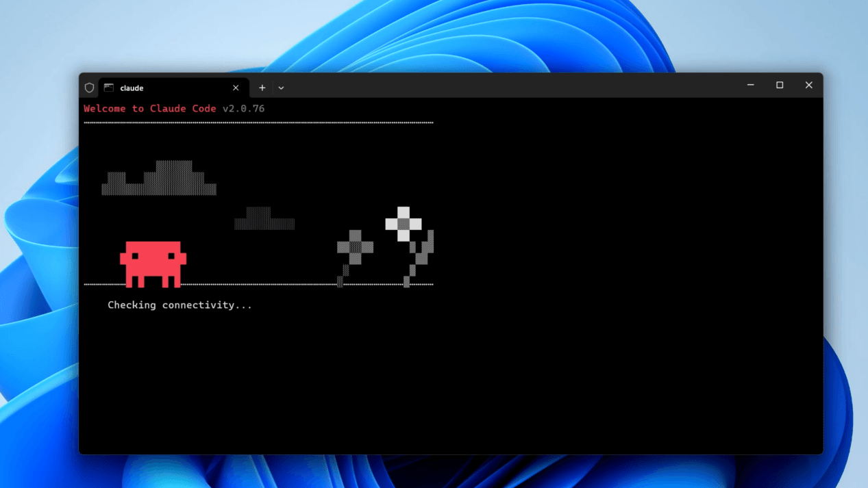
Task: Click the "Checking connectivity..." status text
Action: (x=179, y=305)
